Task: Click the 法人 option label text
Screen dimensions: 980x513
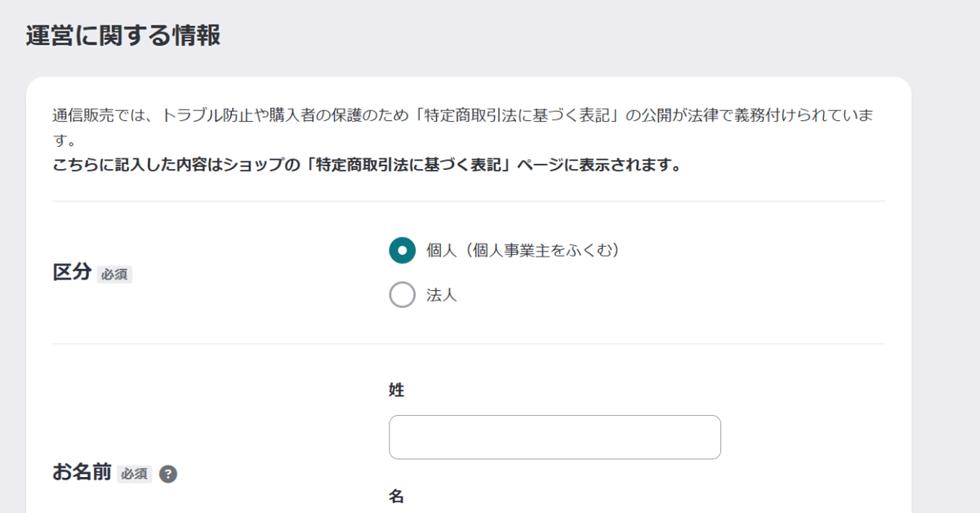Action: pyautogui.click(x=442, y=295)
